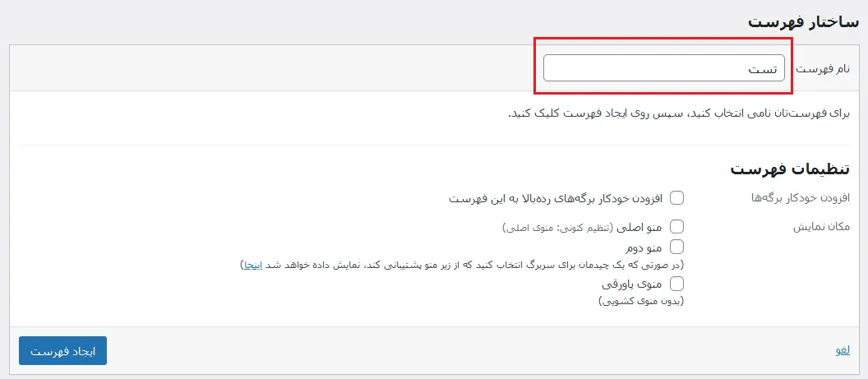The width and height of the screenshot is (868, 379).
Task: Click the menu name input field containing تست
Action: pos(663,68)
